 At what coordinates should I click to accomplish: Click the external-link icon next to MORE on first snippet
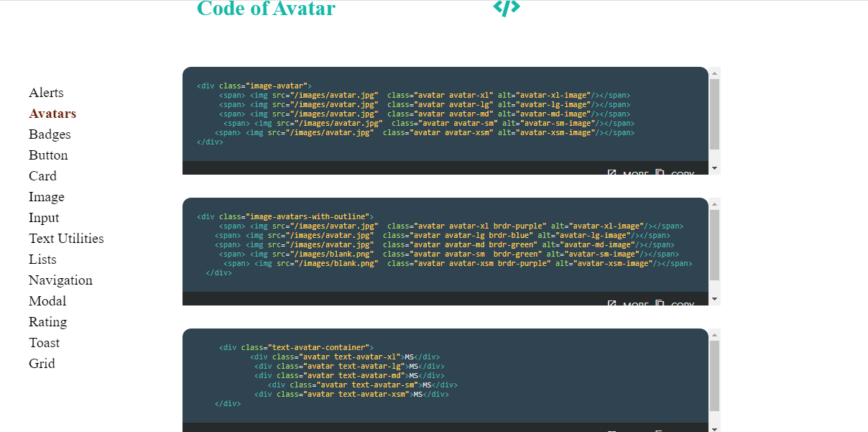pos(611,173)
